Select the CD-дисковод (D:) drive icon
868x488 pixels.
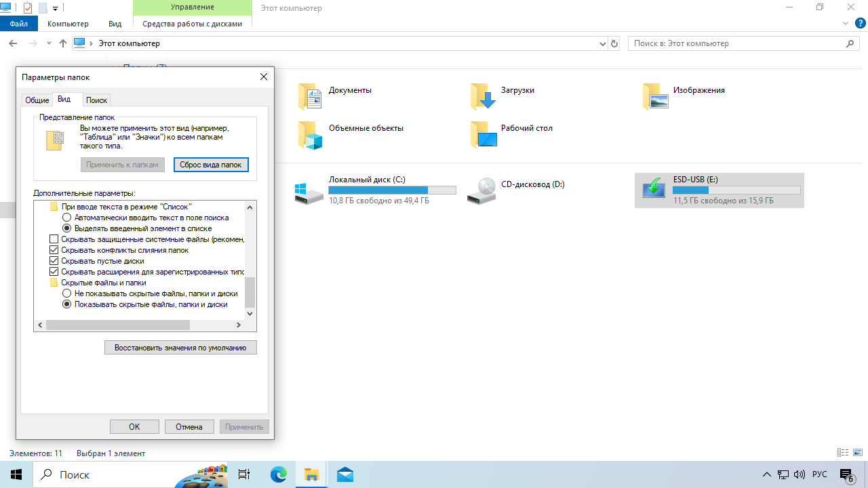(x=482, y=190)
